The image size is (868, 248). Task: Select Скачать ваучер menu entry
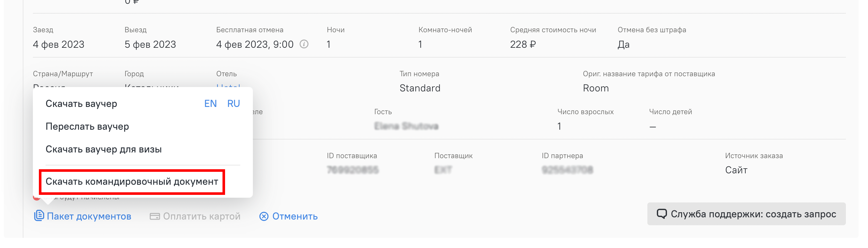pyautogui.click(x=81, y=103)
